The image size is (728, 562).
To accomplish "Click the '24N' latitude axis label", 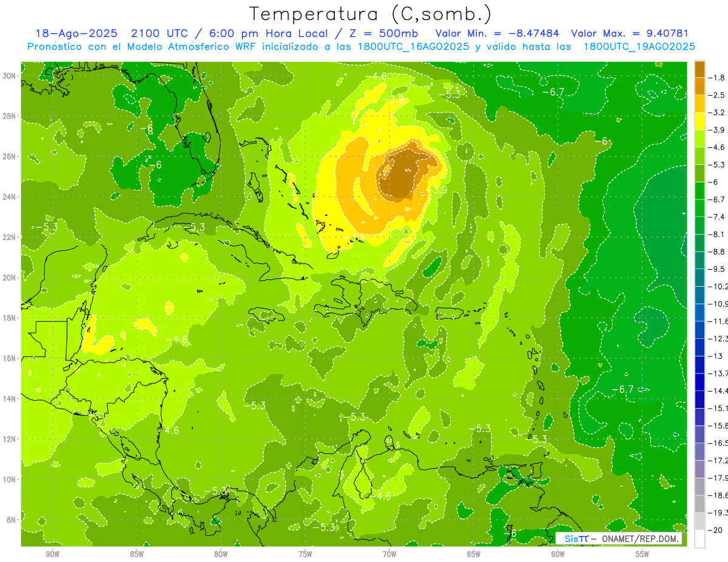I will tap(10, 197).
